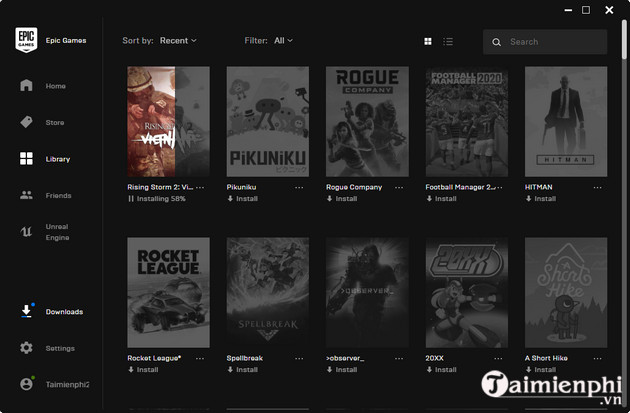Click the Taimienphi2 account name
Viewport: 630px width, 413px height.
68,384
